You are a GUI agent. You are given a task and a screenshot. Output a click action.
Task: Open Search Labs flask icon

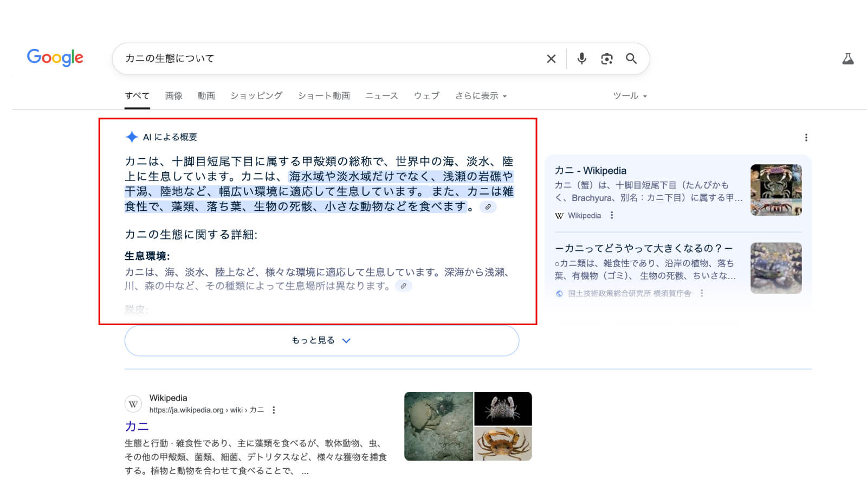point(848,59)
